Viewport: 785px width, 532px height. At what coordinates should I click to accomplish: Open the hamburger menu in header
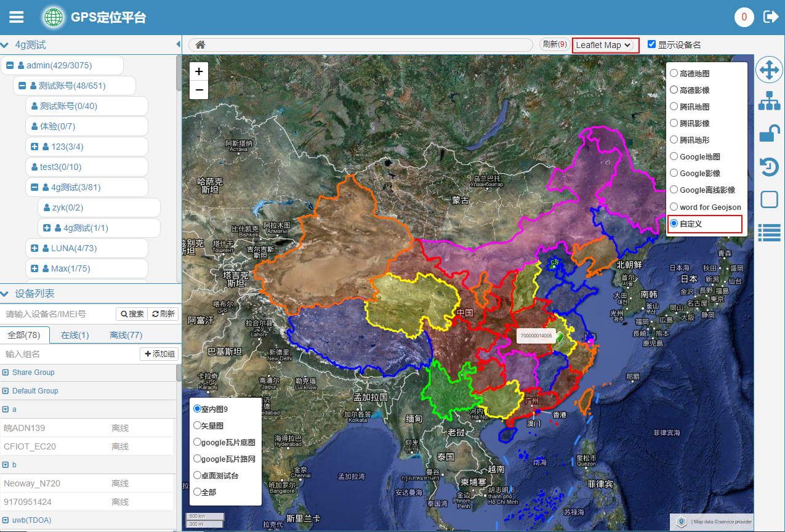click(17, 17)
